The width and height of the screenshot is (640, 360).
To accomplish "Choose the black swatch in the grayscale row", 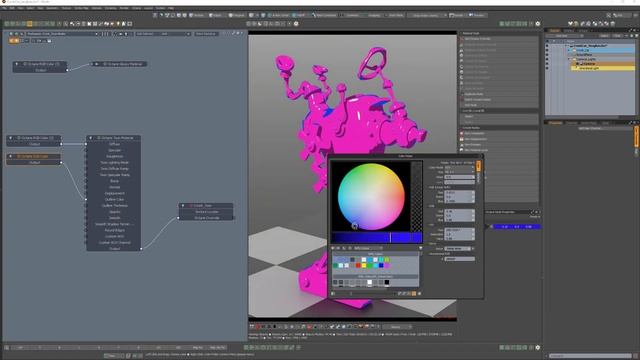I will point(387,282).
